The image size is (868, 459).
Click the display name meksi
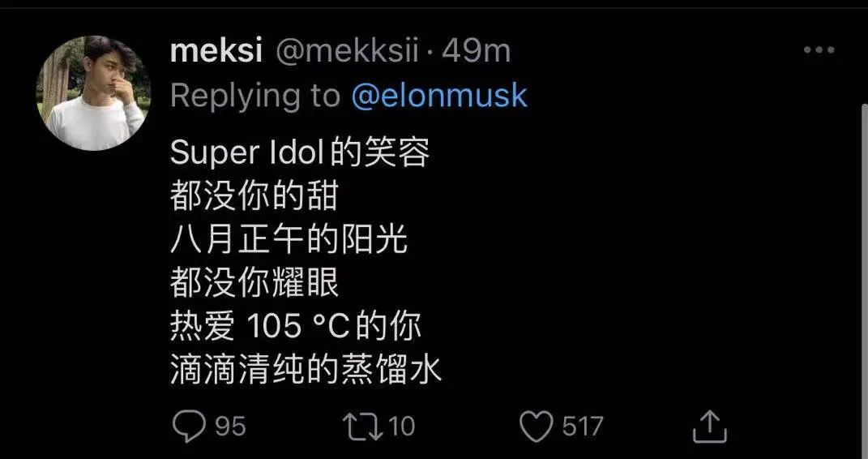(x=216, y=51)
